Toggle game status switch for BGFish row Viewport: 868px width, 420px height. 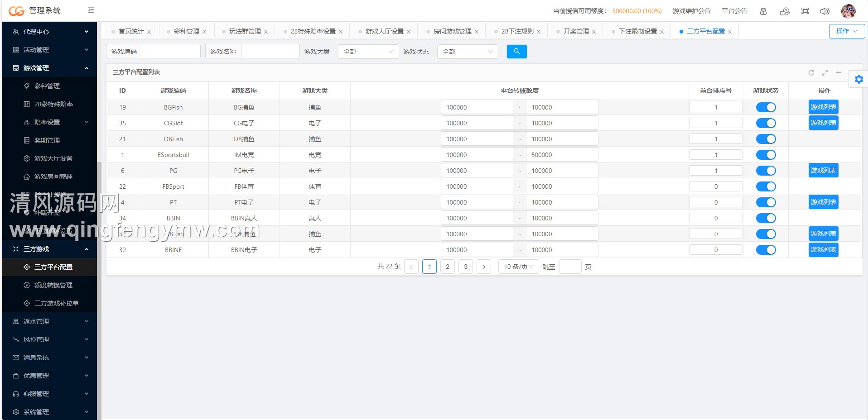(x=766, y=107)
